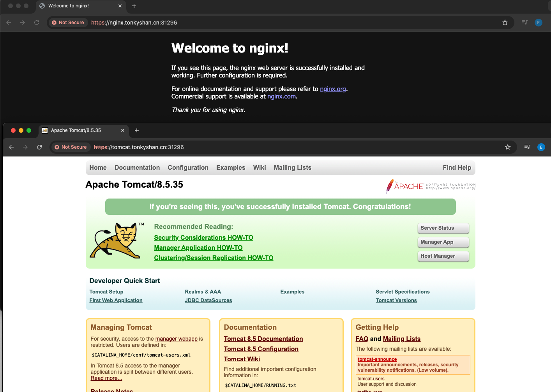Open Wiki in Tomcat navigation bar
Image resolution: width=551 pixels, height=392 pixels.
(260, 168)
